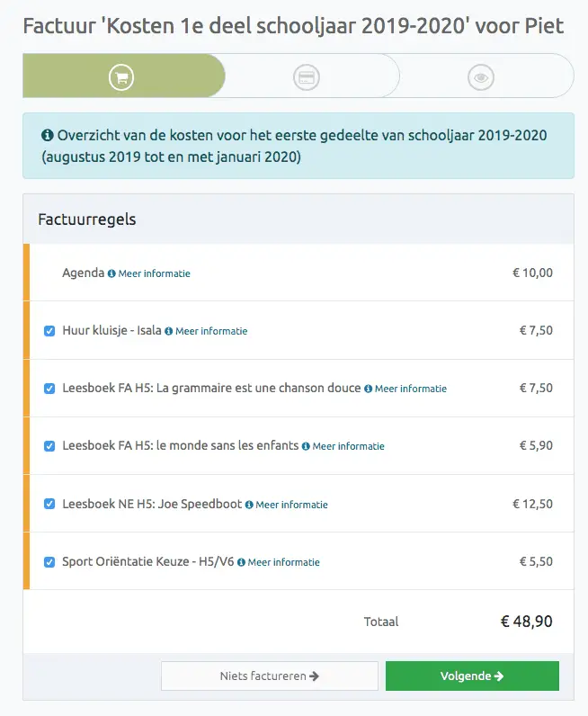Uncheck La grammaire est une chanson douce checkbox

pyautogui.click(x=49, y=389)
